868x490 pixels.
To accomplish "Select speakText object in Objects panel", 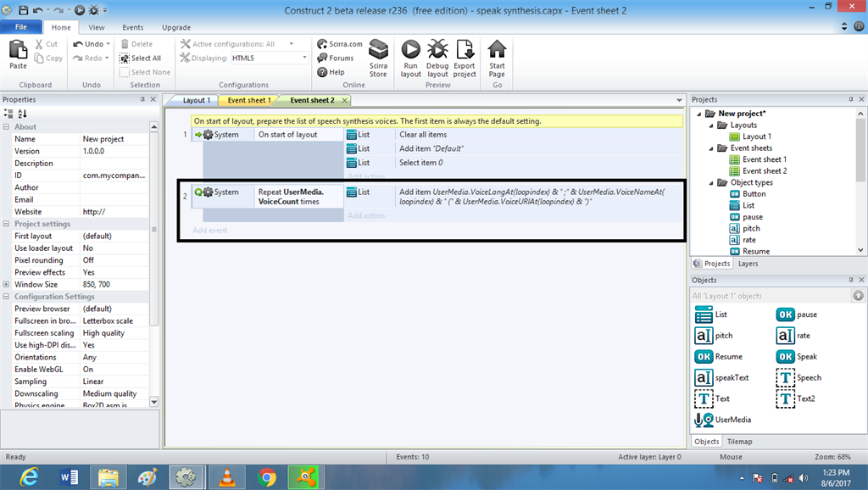I will click(722, 377).
